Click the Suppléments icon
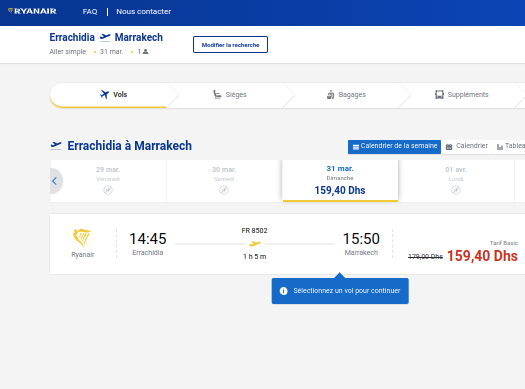 [x=439, y=94]
